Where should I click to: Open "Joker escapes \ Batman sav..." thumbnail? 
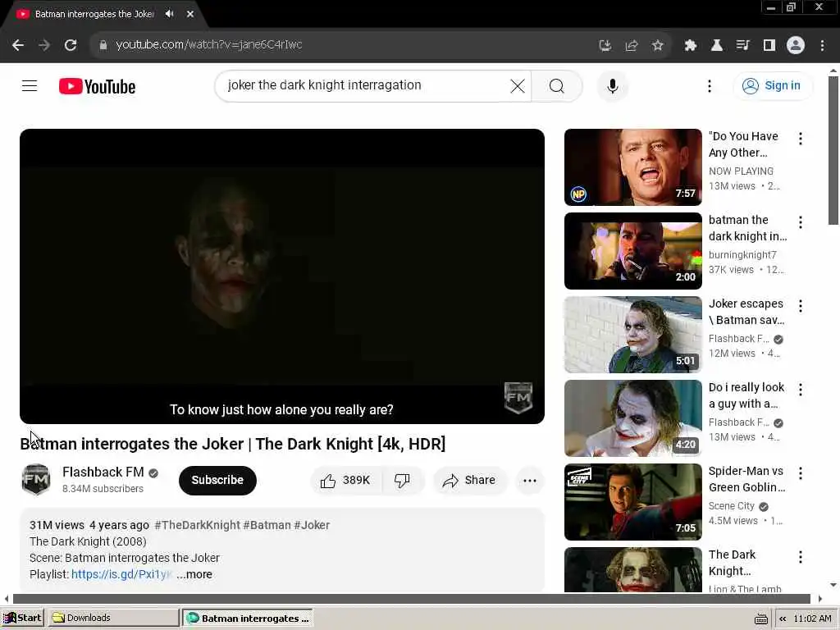[x=632, y=335]
